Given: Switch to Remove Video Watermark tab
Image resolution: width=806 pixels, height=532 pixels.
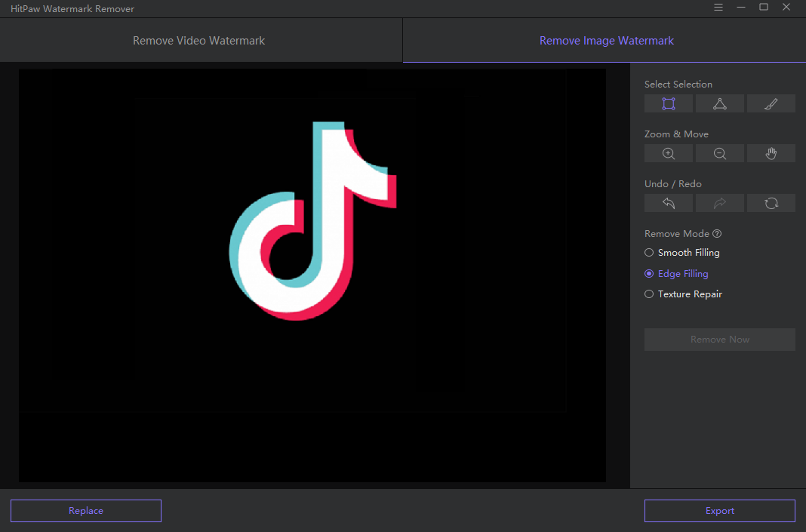Looking at the screenshot, I should tap(199, 41).
